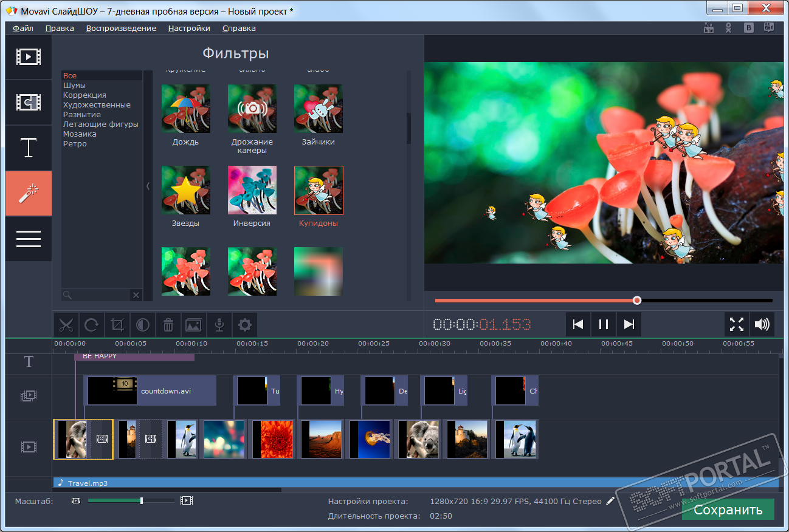Click the overlay video track icon
789x532 pixels.
pyautogui.click(x=29, y=396)
